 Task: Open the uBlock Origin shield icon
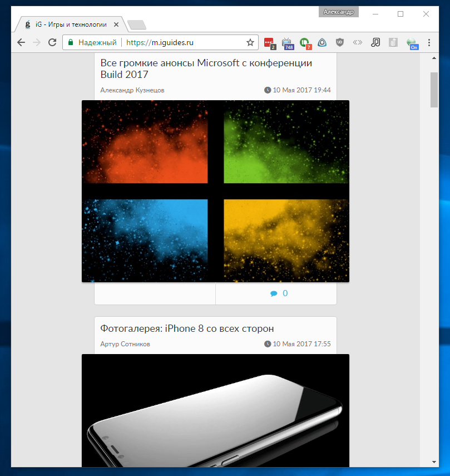(x=339, y=42)
